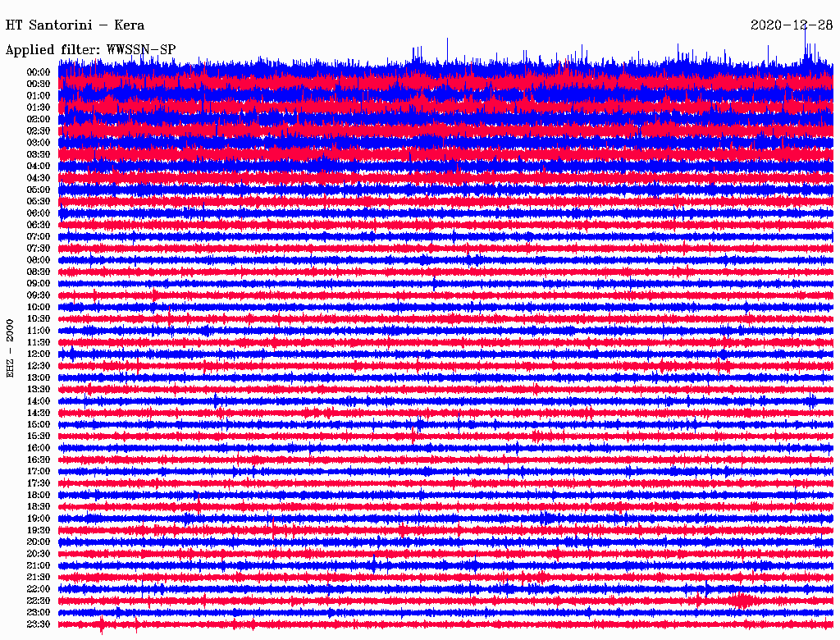
Task: Click the 10:00 time label
Action: pos(39,307)
